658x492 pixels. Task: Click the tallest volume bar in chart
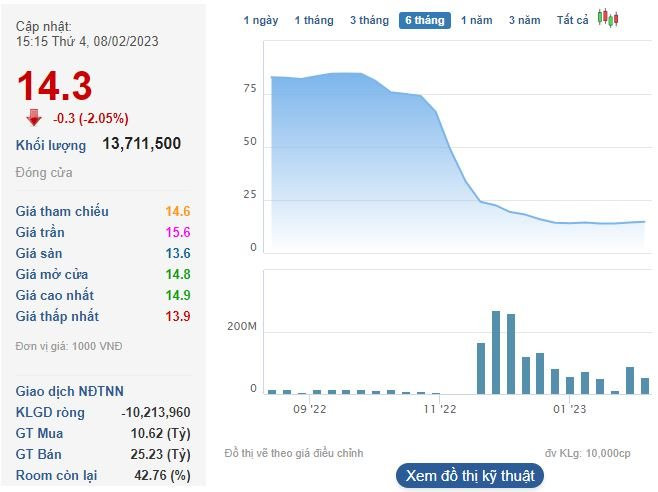coord(496,352)
